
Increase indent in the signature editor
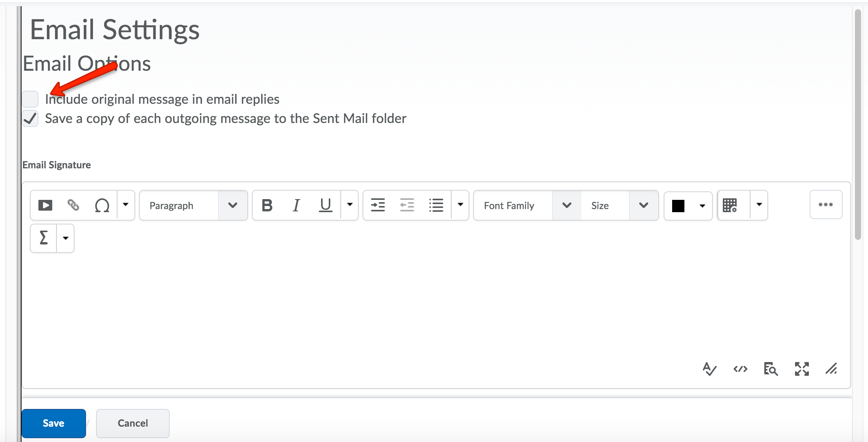click(x=378, y=205)
